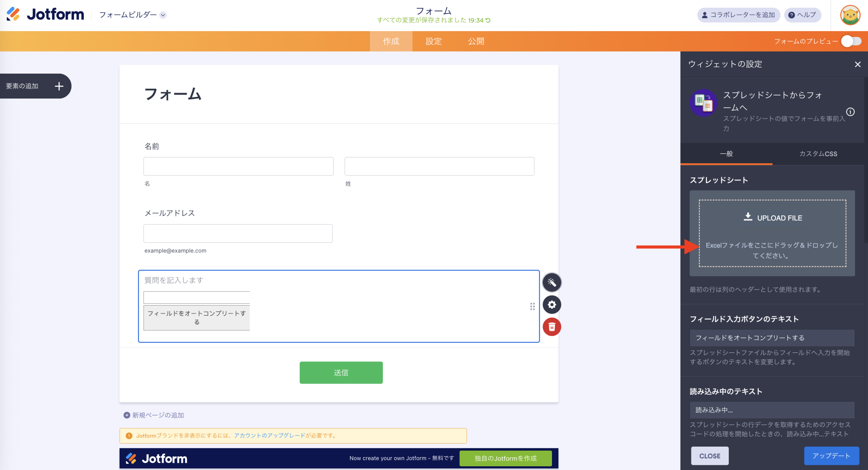This screenshot has width=868, height=470.
Task: Open the カスタムCSS tab
Action: (818, 154)
